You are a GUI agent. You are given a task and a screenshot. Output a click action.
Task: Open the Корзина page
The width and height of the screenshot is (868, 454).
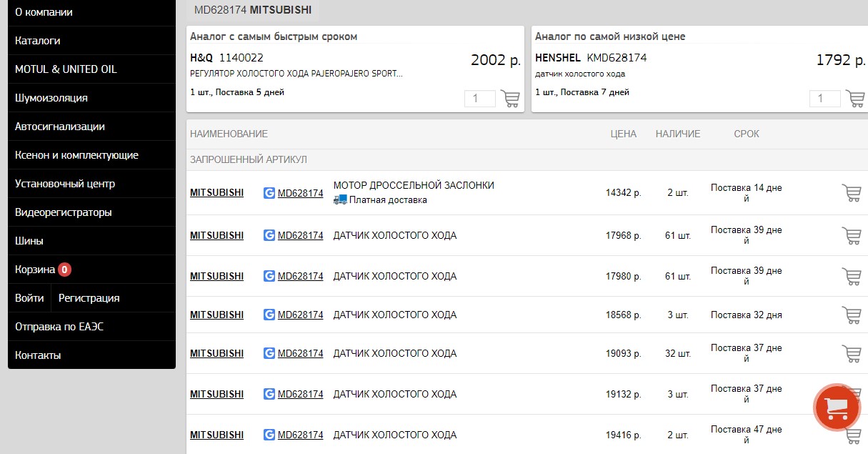pyautogui.click(x=35, y=270)
